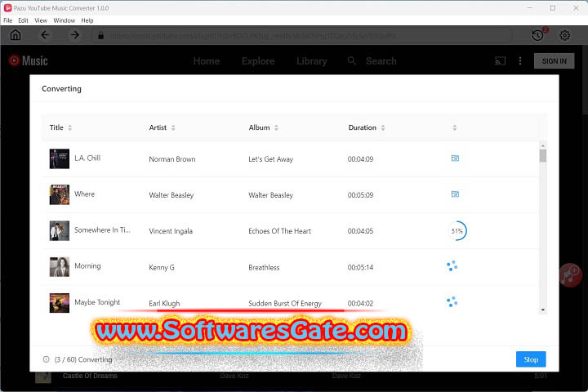Click the Pazu app icon in title bar

pyautogui.click(x=7, y=8)
